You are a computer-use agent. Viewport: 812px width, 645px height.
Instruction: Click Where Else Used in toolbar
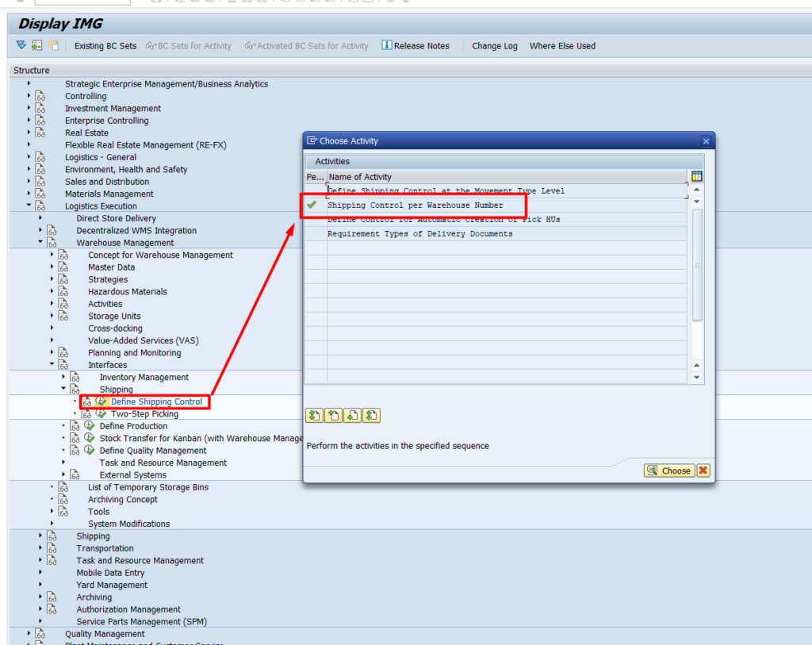[x=562, y=46]
